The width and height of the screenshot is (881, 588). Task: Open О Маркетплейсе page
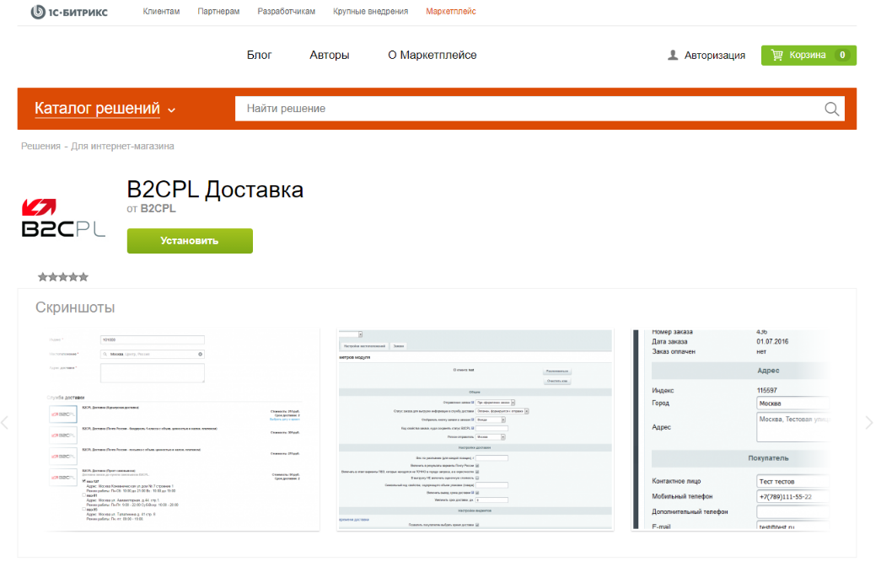pyautogui.click(x=432, y=55)
